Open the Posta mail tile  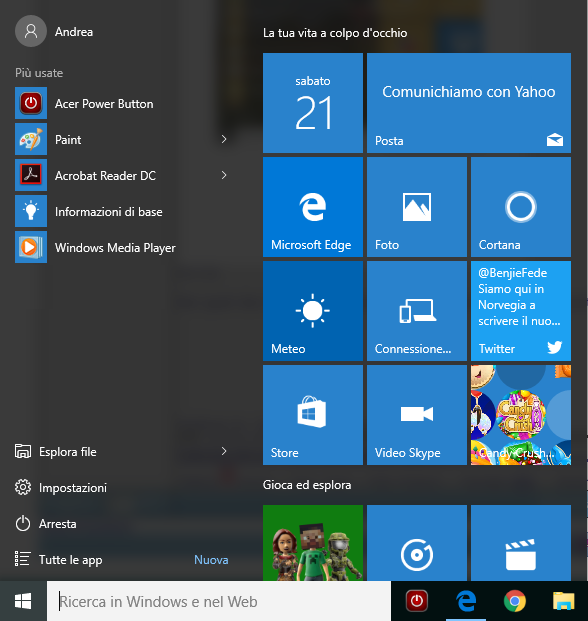[469, 103]
